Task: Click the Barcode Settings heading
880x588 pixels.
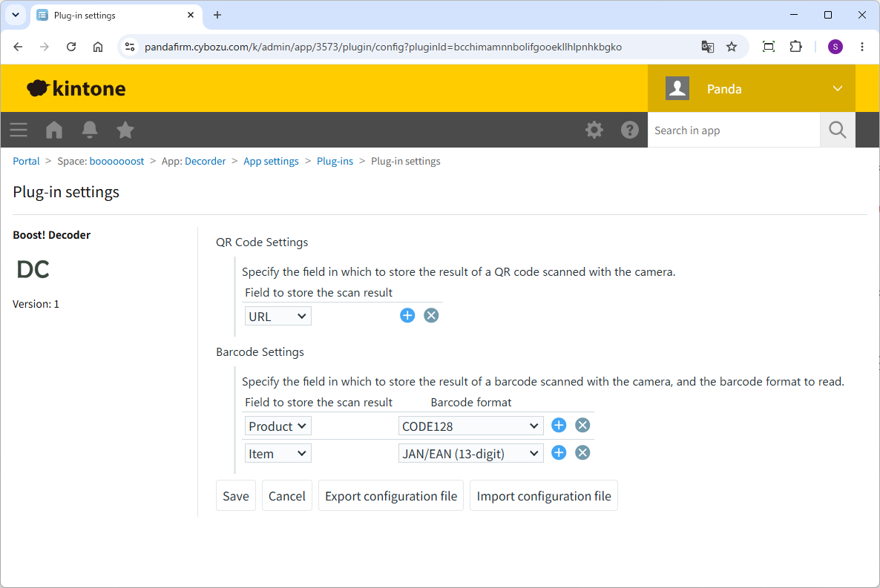Action: point(260,351)
